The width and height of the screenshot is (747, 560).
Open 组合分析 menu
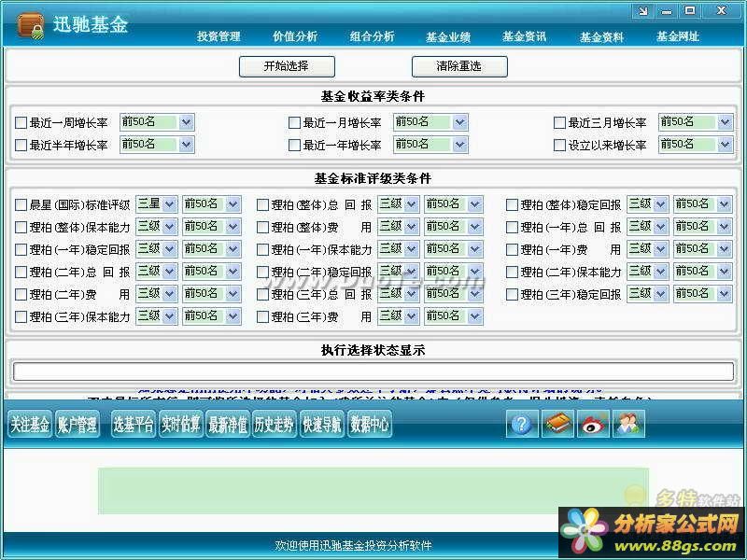372,36
